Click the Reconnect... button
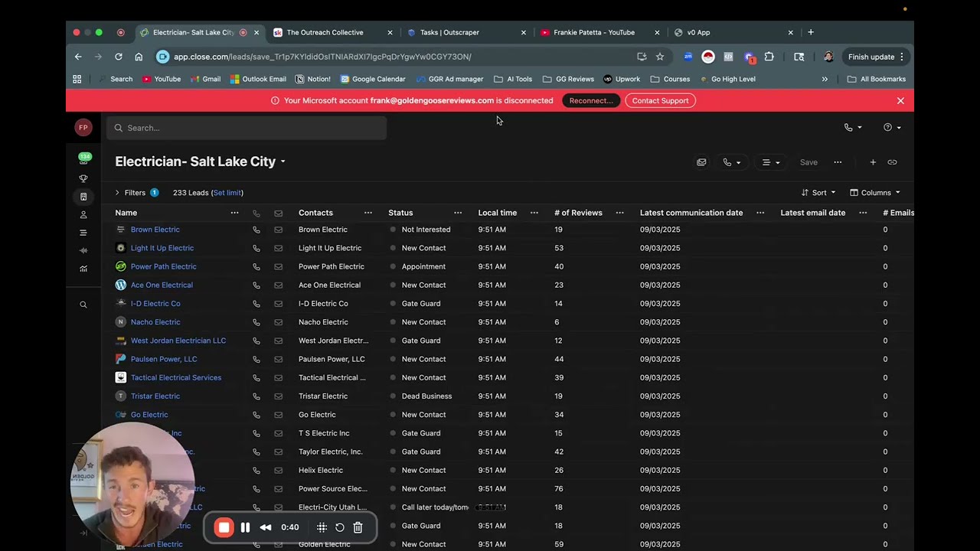The height and width of the screenshot is (551, 980). click(x=591, y=100)
